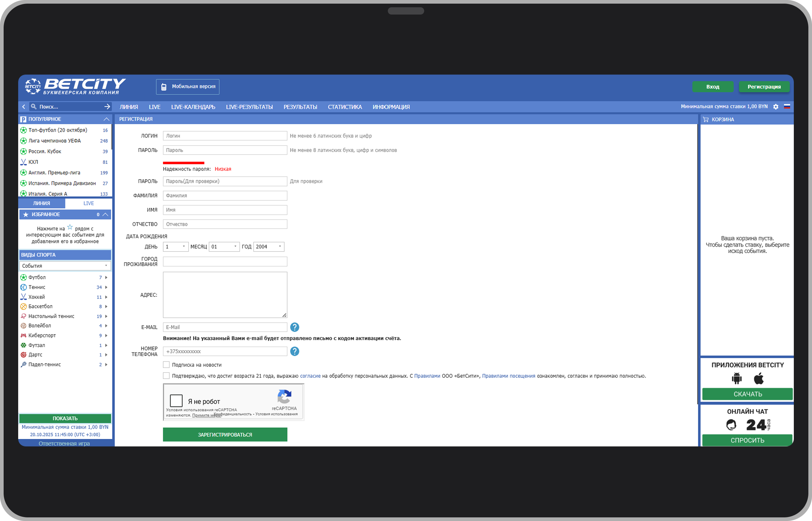Collapse the Популярное section
812x521 pixels.
(x=106, y=119)
